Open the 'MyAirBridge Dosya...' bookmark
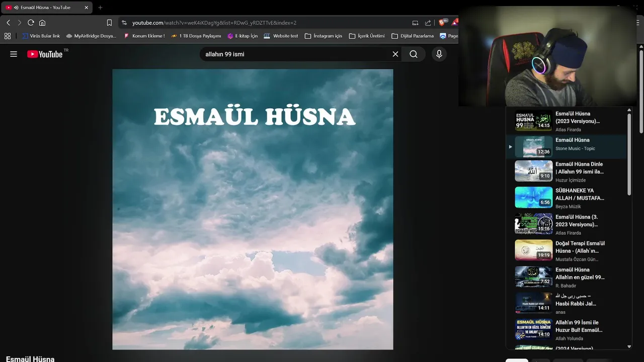This screenshot has width=644, height=362. point(91,36)
